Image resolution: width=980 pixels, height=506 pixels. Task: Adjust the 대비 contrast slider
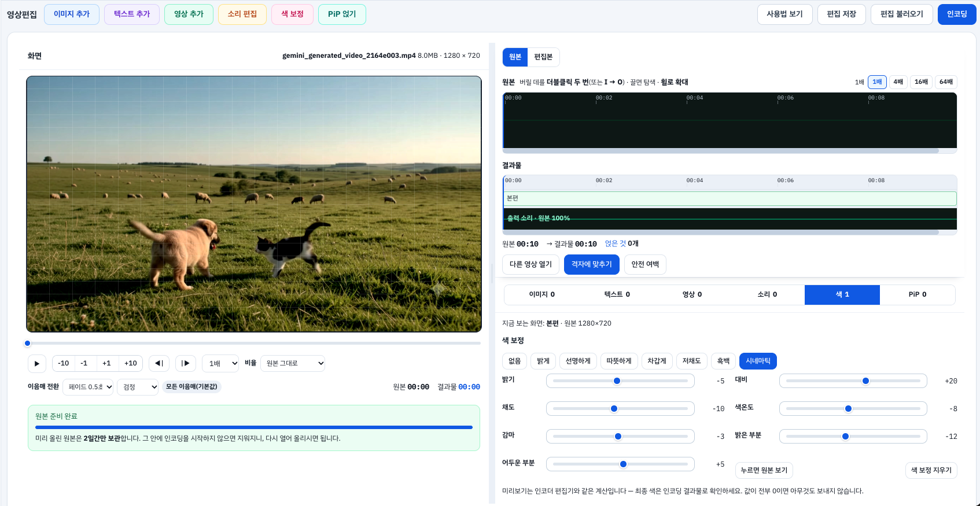tap(853, 381)
